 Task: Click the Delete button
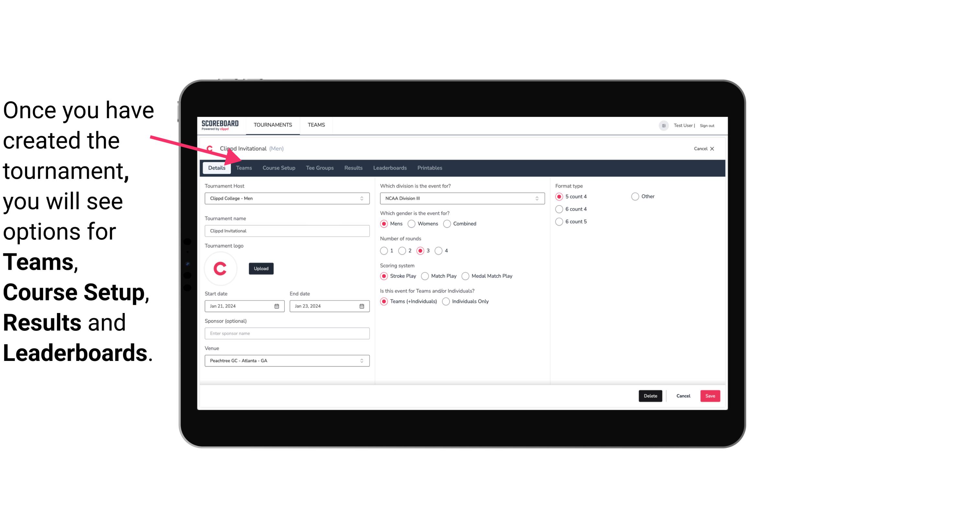click(650, 396)
